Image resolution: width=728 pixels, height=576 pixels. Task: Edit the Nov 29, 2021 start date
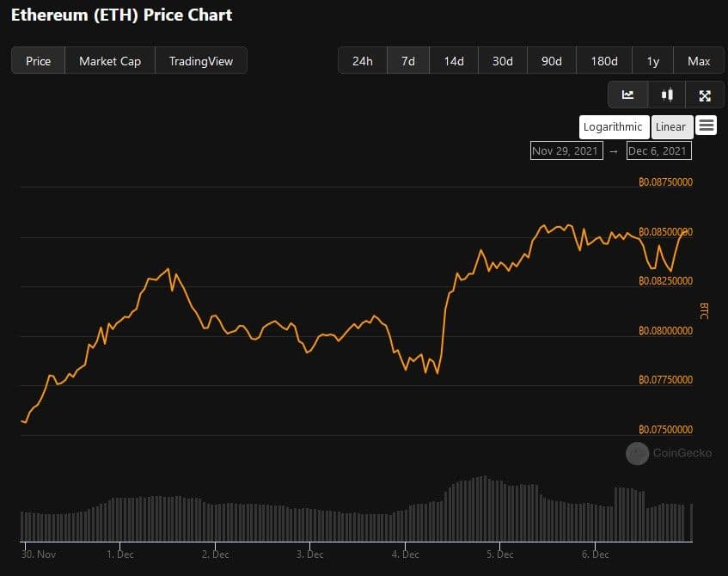[x=566, y=151]
